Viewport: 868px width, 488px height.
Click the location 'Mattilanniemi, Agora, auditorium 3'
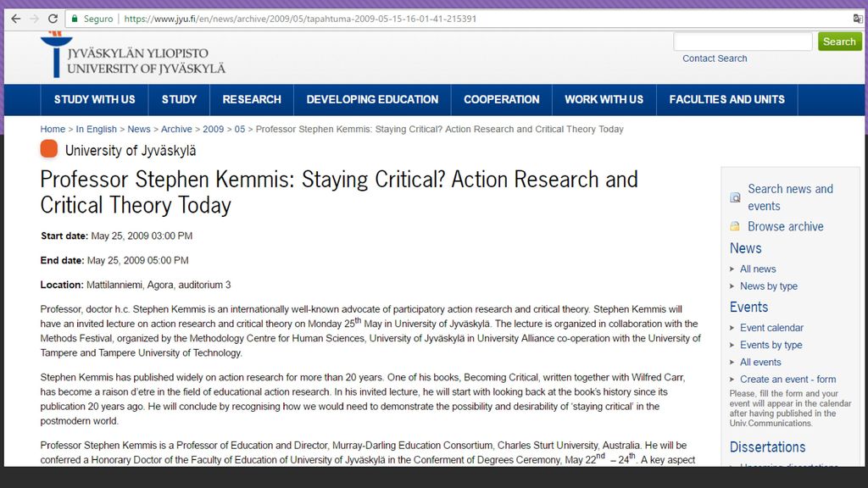(x=159, y=285)
